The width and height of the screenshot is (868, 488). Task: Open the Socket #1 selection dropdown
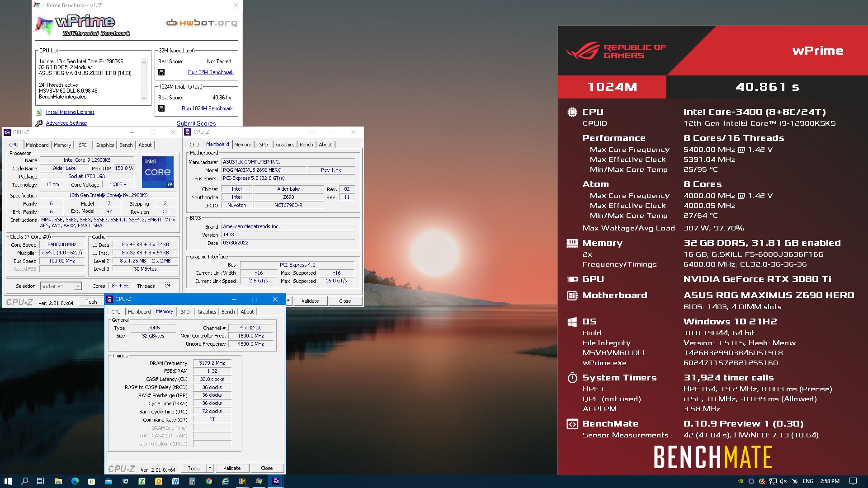point(78,286)
